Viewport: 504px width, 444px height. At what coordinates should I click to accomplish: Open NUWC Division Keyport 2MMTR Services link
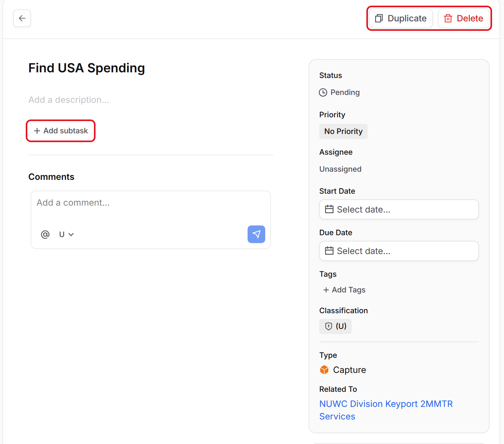click(x=386, y=410)
